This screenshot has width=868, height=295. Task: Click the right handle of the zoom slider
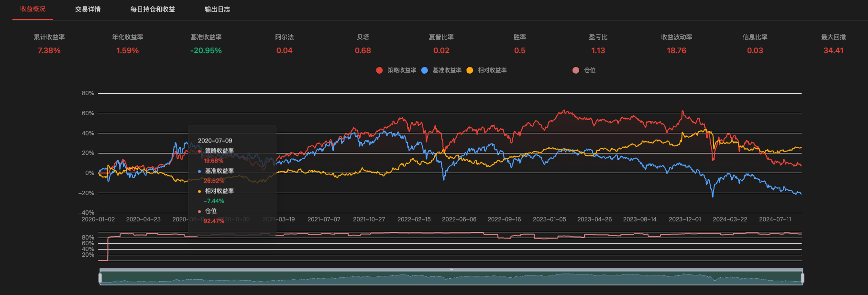802,278
